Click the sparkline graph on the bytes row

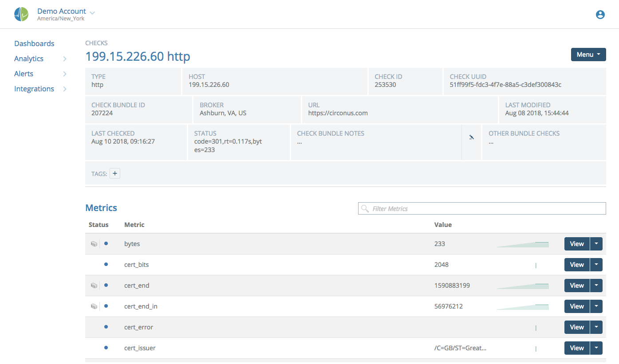pyautogui.click(x=522, y=243)
